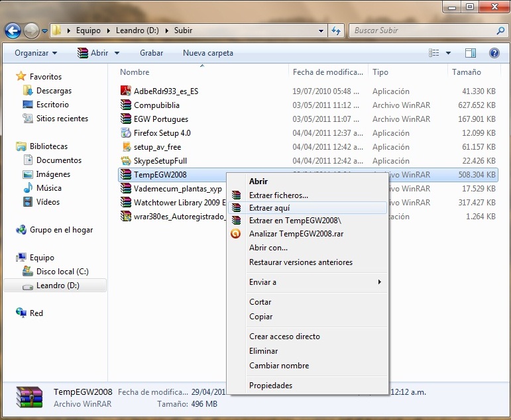Click the Firefox Setup 4.0 icon

tap(126, 133)
